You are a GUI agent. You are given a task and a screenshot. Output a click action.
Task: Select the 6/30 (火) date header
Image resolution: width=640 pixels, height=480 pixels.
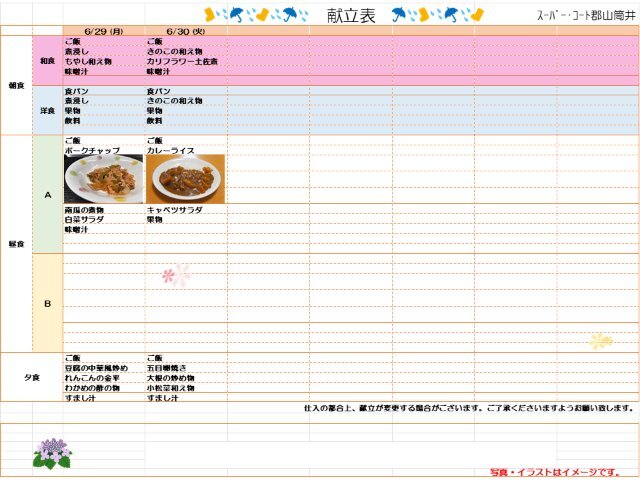[186, 31]
